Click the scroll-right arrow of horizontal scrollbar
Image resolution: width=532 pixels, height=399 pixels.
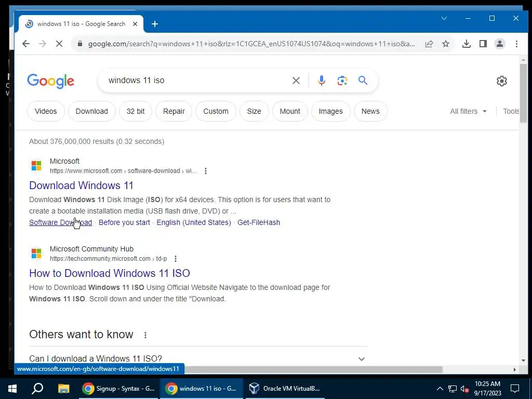[515, 369]
